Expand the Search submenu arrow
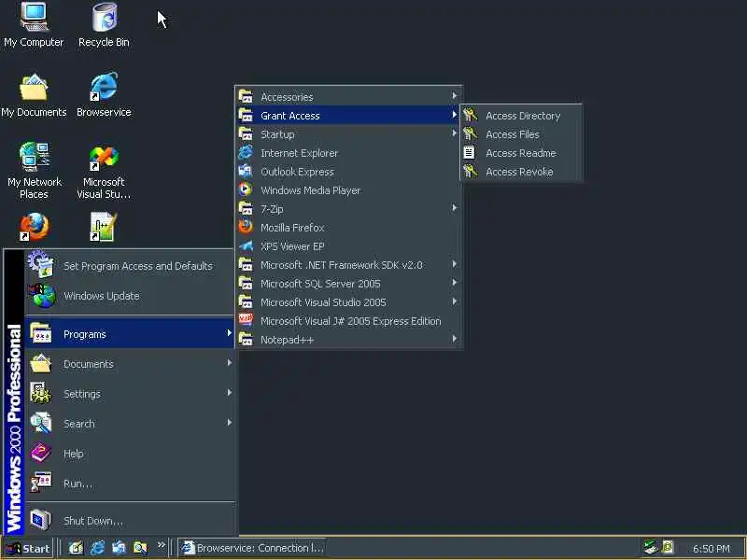The width and height of the screenshot is (747, 560). tap(229, 423)
